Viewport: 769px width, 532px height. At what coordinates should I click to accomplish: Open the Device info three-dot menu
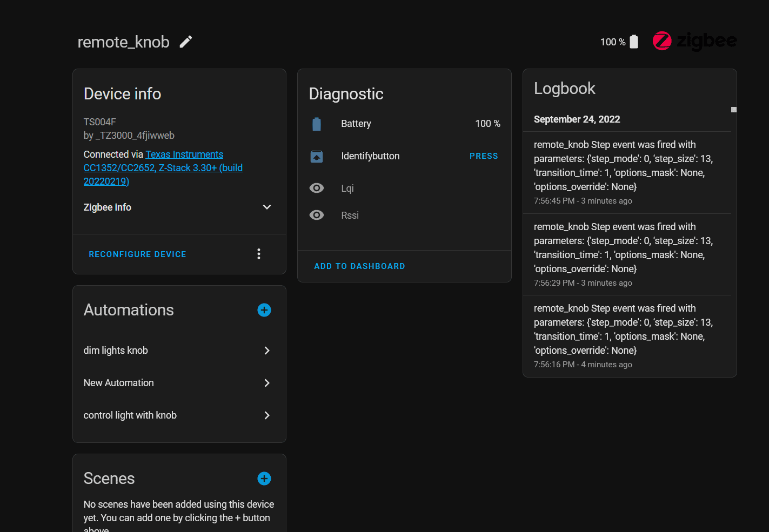pyautogui.click(x=259, y=254)
